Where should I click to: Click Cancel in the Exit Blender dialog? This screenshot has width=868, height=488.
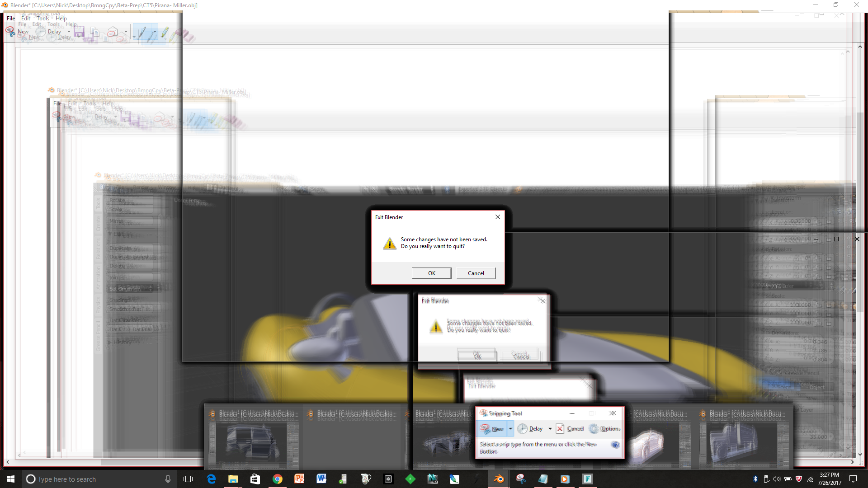(476, 273)
